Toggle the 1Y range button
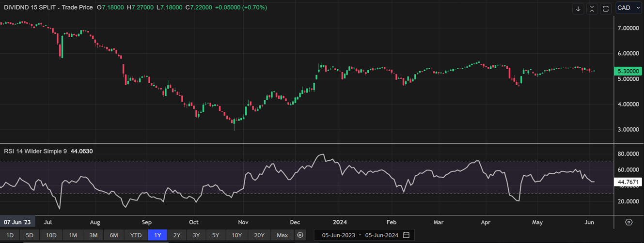644x243 pixels. (x=157, y=235)
